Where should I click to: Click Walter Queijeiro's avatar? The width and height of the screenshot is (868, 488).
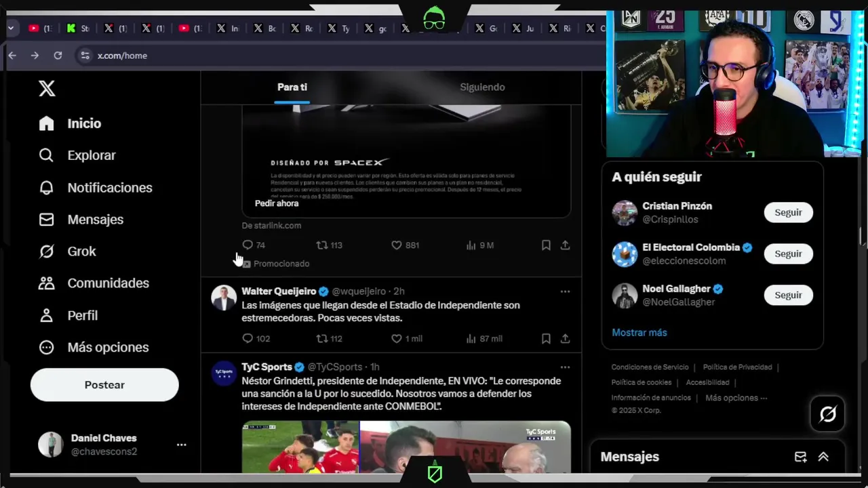pyautogui.click(x=224, y=298)
